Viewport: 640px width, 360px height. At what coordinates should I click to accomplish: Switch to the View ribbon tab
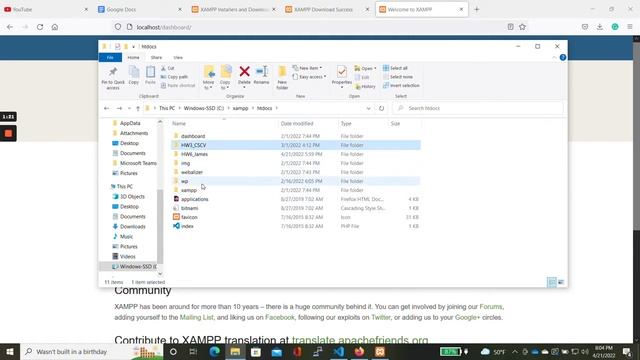click(x=178, y=58)
